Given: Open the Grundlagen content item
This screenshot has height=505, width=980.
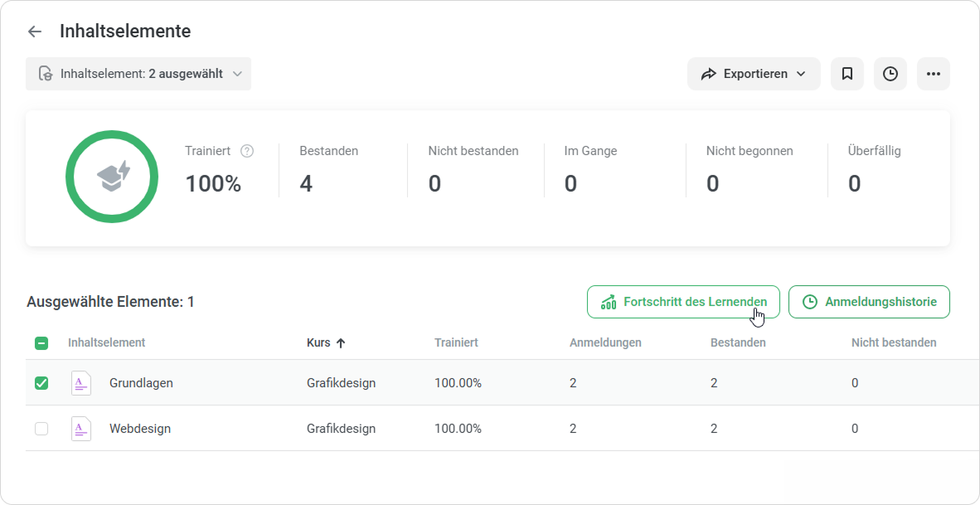Looking at the screenshot, I should 141,383.
